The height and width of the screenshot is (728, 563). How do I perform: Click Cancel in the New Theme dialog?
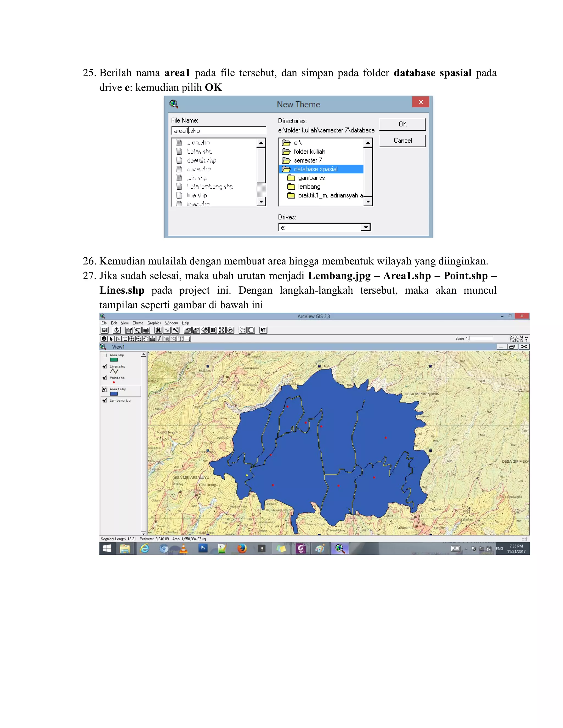point(402,141)
